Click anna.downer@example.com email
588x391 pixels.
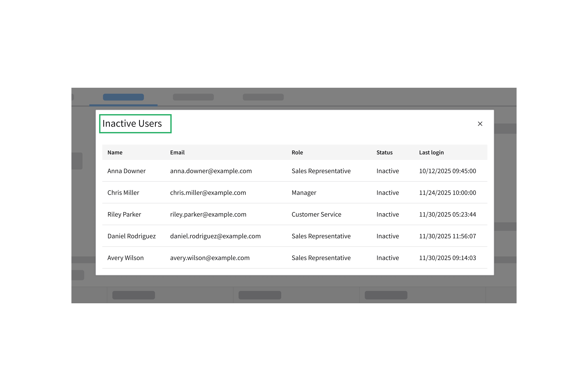pos(211,171)
